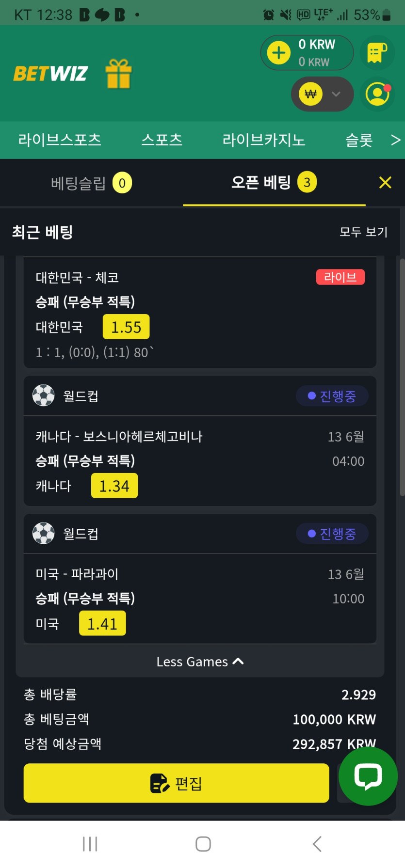Select the 1.34 odds for 캐나다

coord(114,486)
